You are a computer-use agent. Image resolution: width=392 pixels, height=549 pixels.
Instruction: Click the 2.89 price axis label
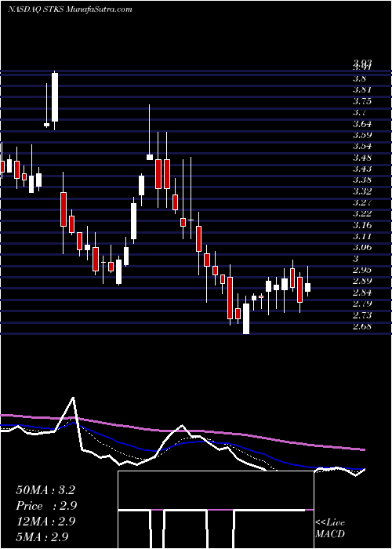[362, 281]
